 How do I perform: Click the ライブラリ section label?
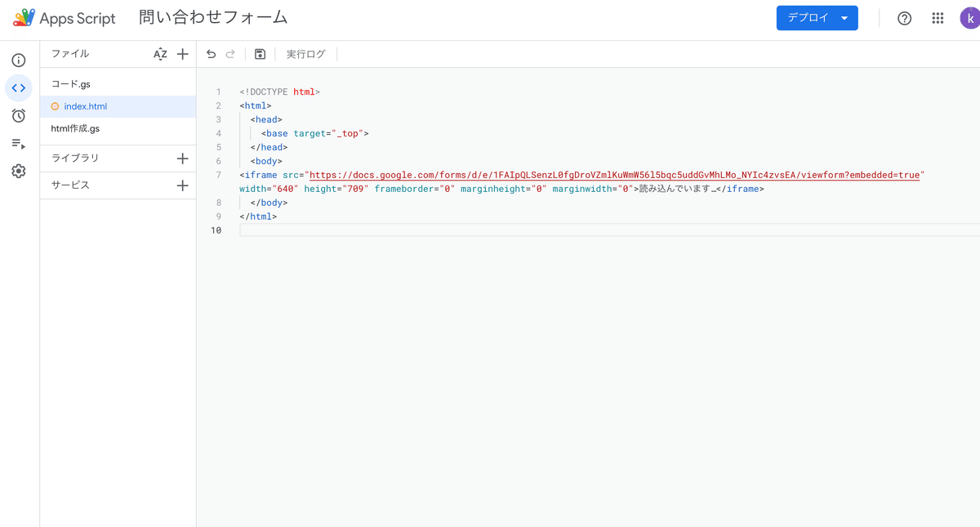[x=75, y=159]
